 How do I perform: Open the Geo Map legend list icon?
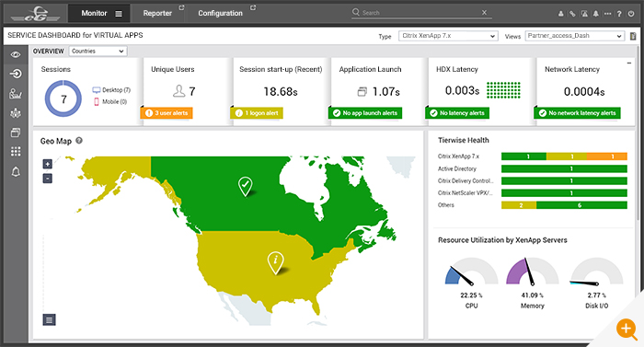(x=50, y=320)
